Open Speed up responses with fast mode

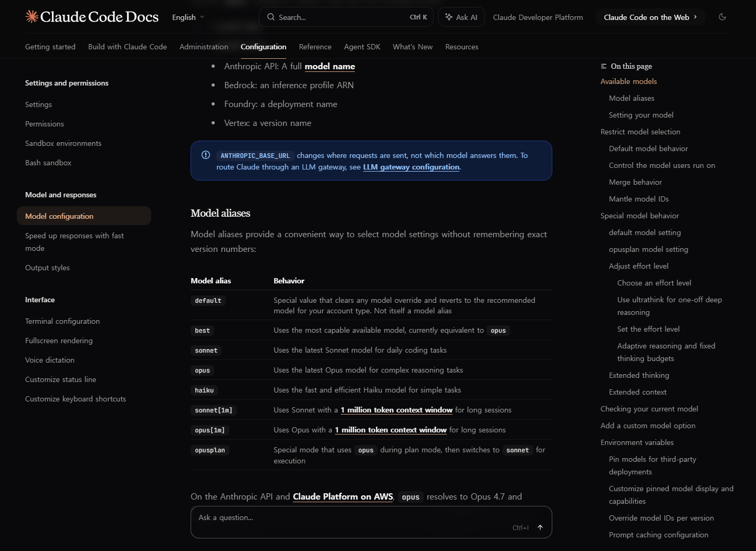(x=75, y=242)
